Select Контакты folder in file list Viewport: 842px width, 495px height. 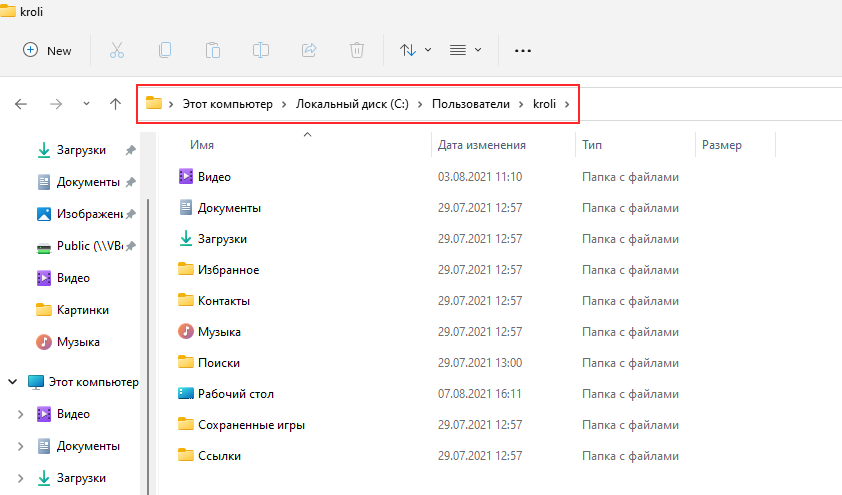tap(224, 301)
